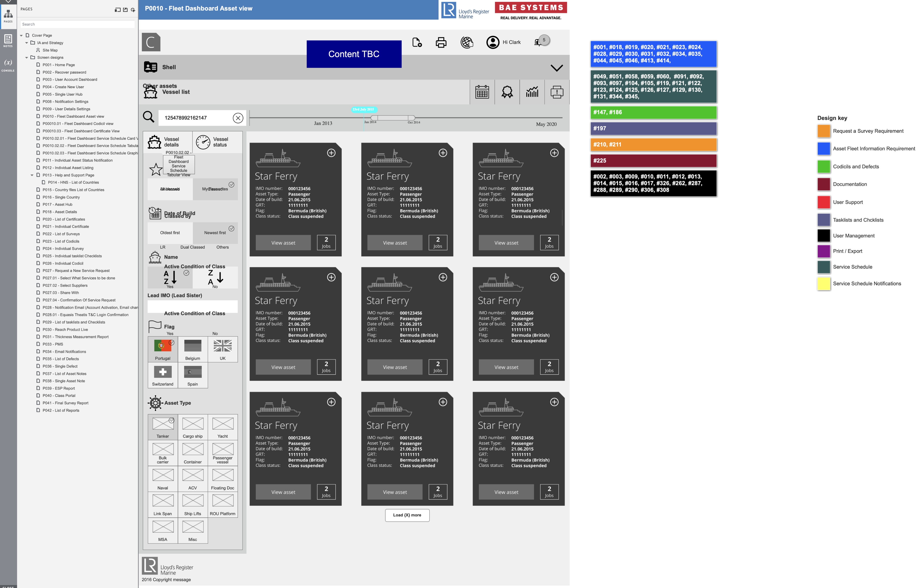Click View asset on first Star Ferry card
This screenshot has height=588, width=922.
(x=283, y=243)
